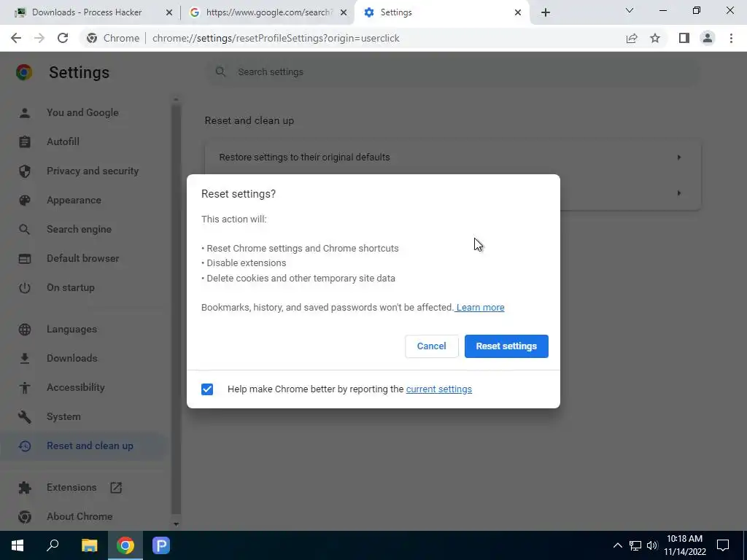The height and width of the screenshot is (560, 747).
Task: Click the external link icon beside Extensions
Action: click(x=116, y=487)
